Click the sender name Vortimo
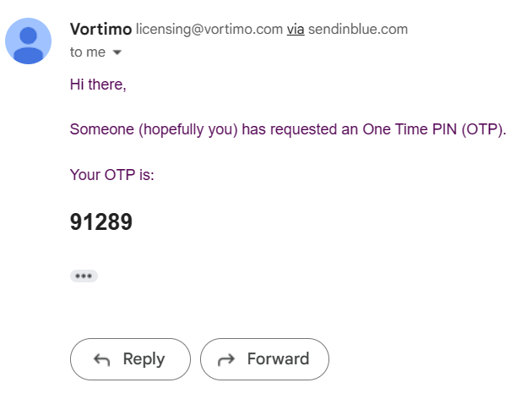532x399 pixels. 100,30
